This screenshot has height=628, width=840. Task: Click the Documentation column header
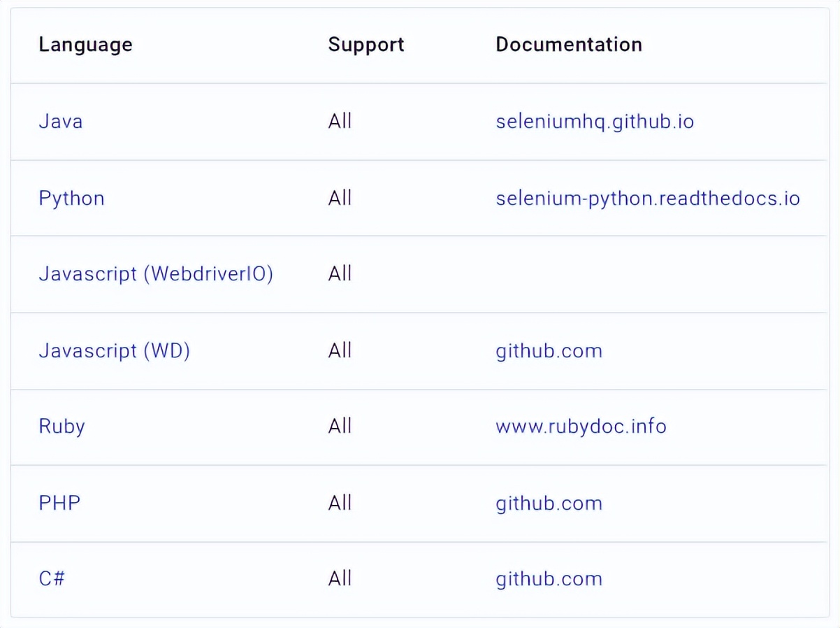[x=569, y=45]
